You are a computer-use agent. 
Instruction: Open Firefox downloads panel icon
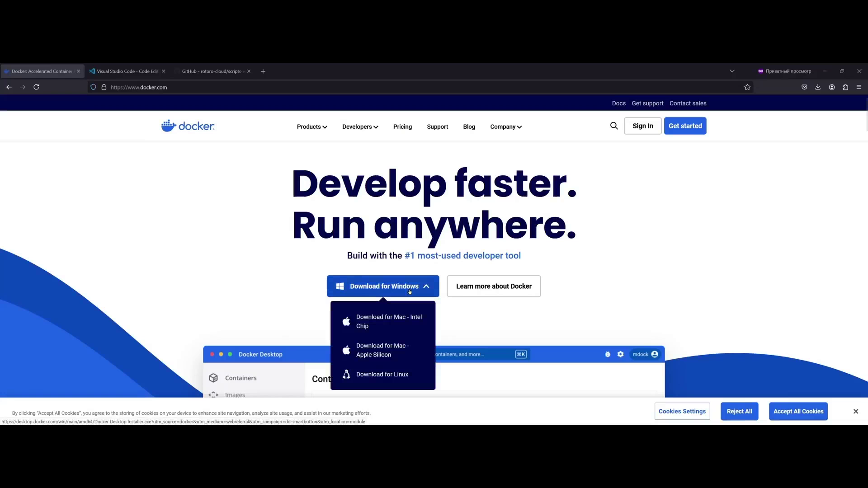tap(818, 87)
